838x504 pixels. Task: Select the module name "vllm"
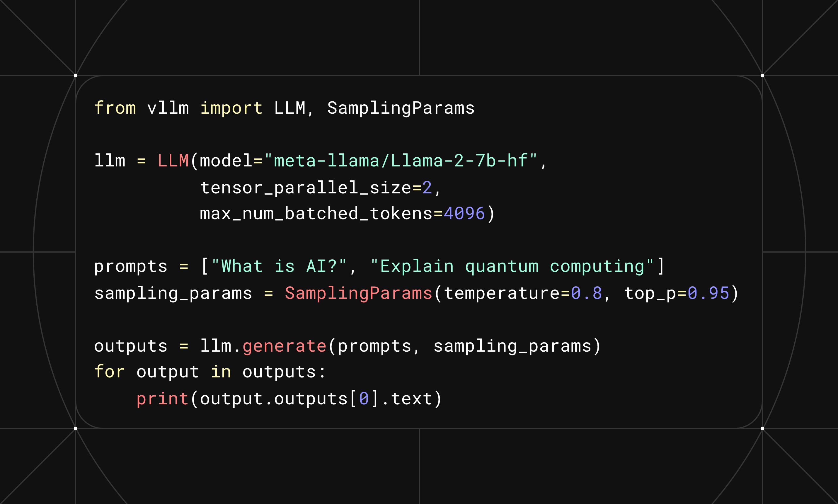[x=168, y=108]
